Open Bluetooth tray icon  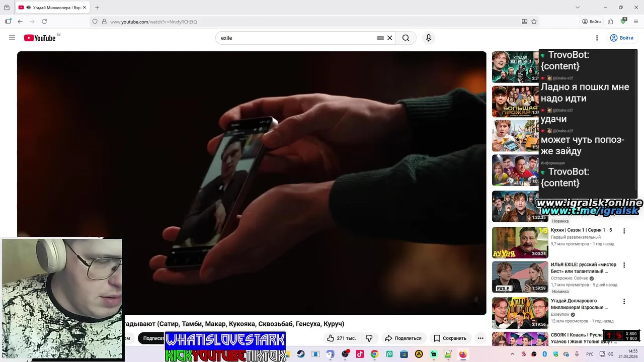(x=544, y=354)
